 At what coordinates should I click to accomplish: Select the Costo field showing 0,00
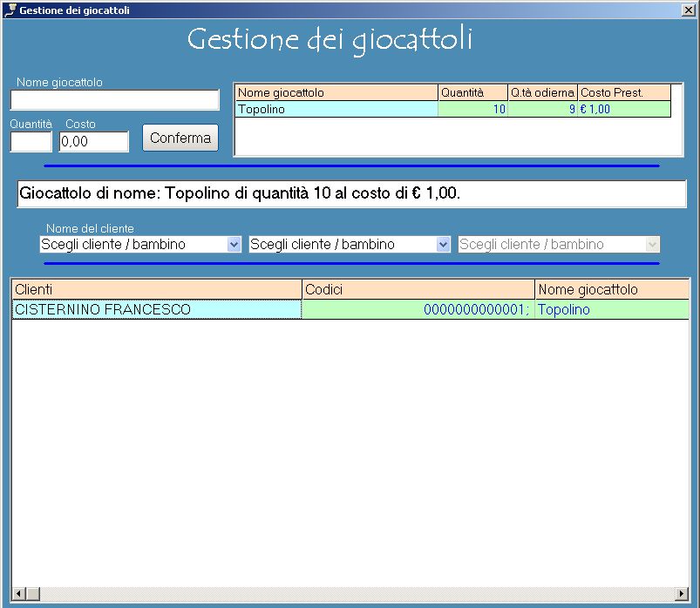point(93,141)
